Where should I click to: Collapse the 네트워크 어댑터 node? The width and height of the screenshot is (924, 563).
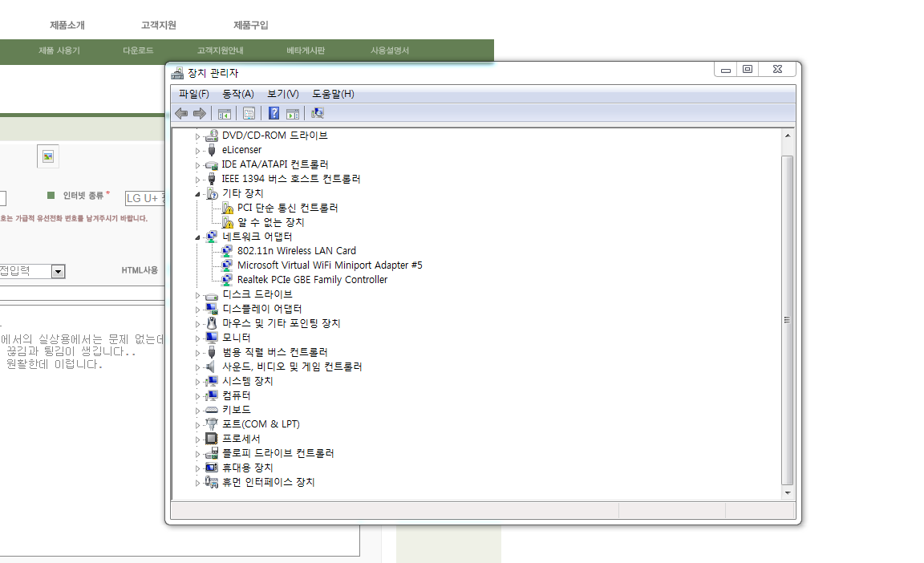click(x=197, y=237)
